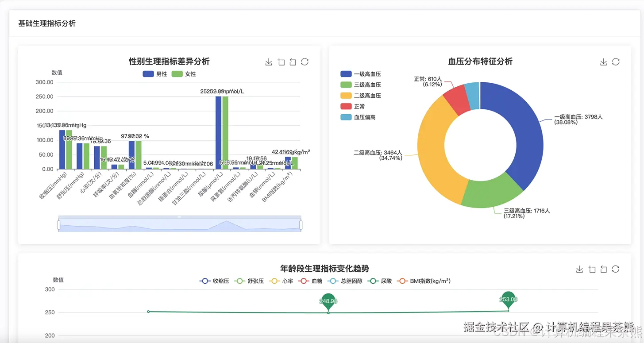The image size is (644, 343).
Task: Restore the gender indicator bar chart
Action: [x=305, y=62]
